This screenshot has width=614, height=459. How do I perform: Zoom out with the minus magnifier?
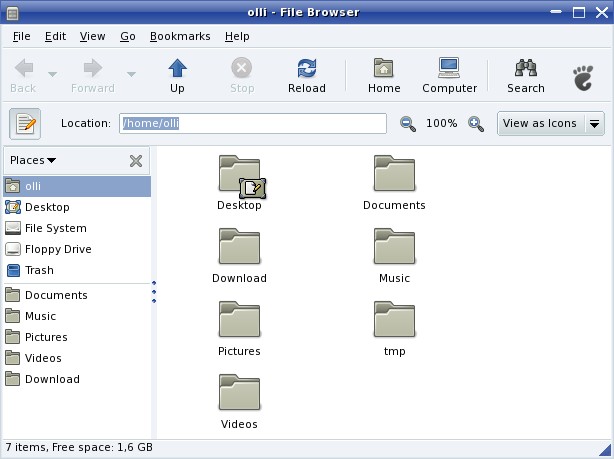(408, 124)
